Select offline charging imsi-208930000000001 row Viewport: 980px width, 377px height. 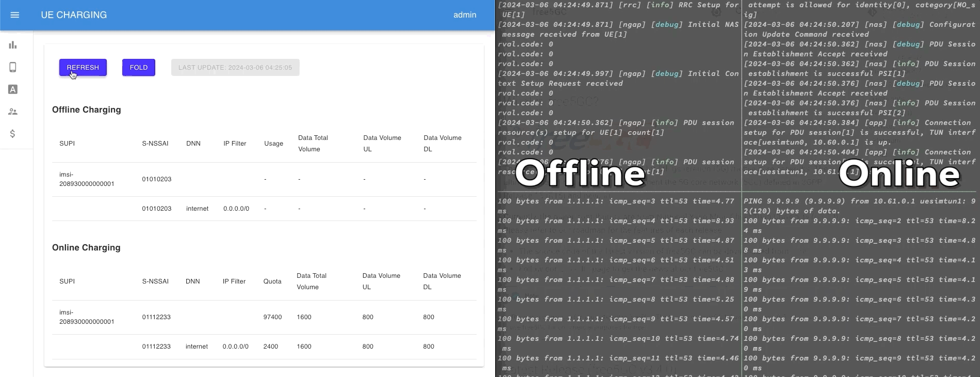(x=87, y=179)
